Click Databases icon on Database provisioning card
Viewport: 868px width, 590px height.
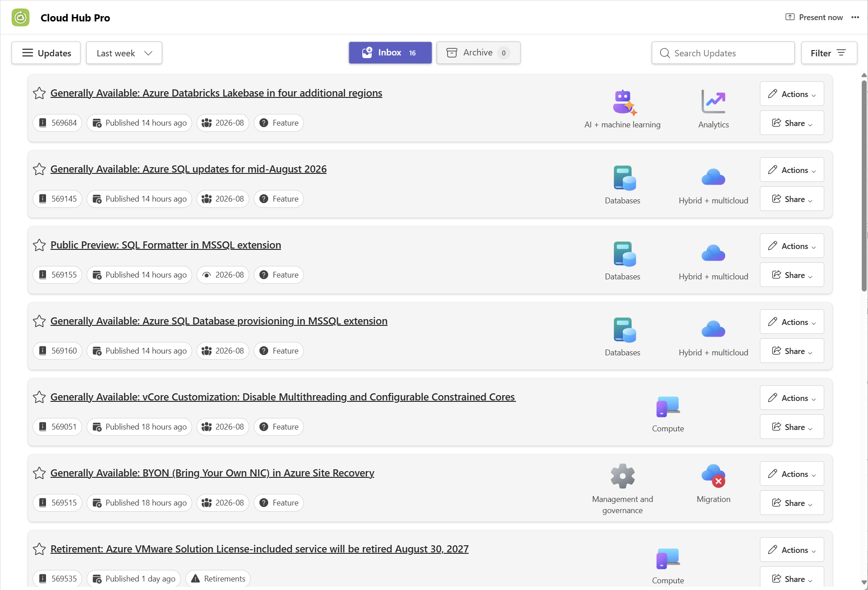point(624,330)
